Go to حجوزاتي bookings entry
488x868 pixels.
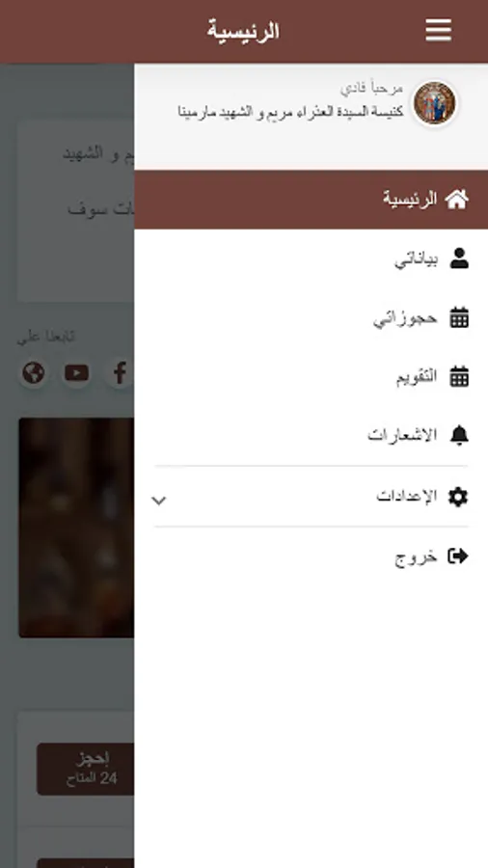click(x=311, y=317)
